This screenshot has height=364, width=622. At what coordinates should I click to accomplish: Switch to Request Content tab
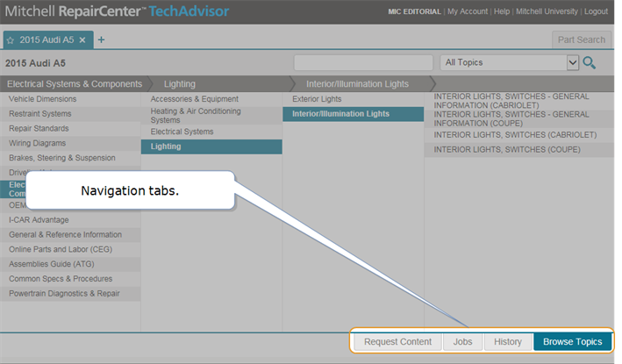(398, 342)
